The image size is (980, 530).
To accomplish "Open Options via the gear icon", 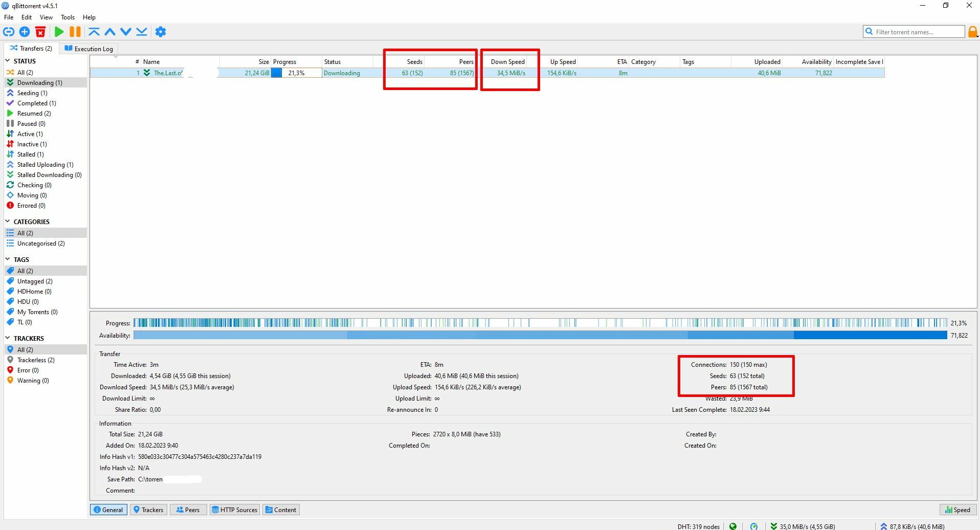I will [x=161, y=32].
